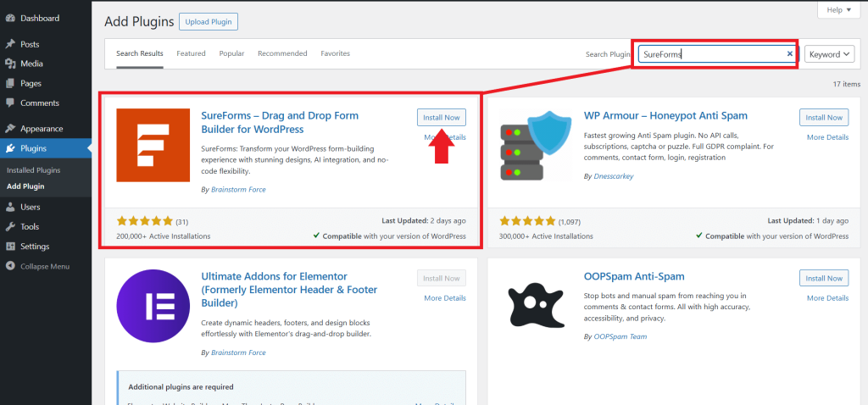
Task: Go to Installed Plugins submenu
Action: tap(34, 170)
